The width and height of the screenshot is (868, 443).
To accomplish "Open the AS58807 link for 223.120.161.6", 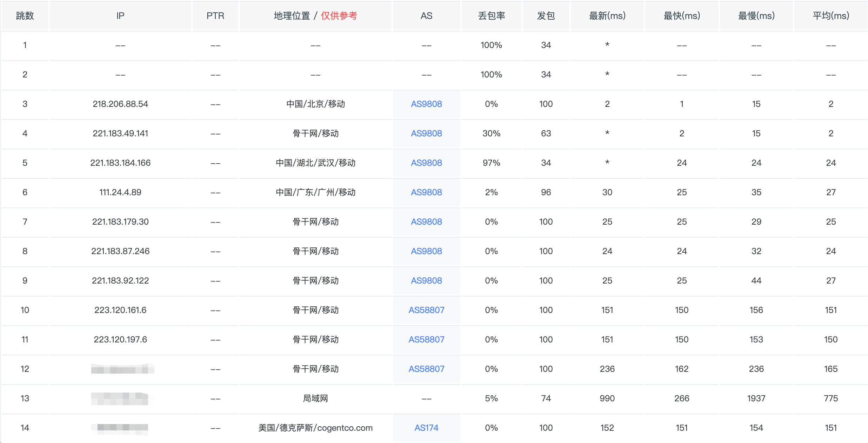I will 426,310.
